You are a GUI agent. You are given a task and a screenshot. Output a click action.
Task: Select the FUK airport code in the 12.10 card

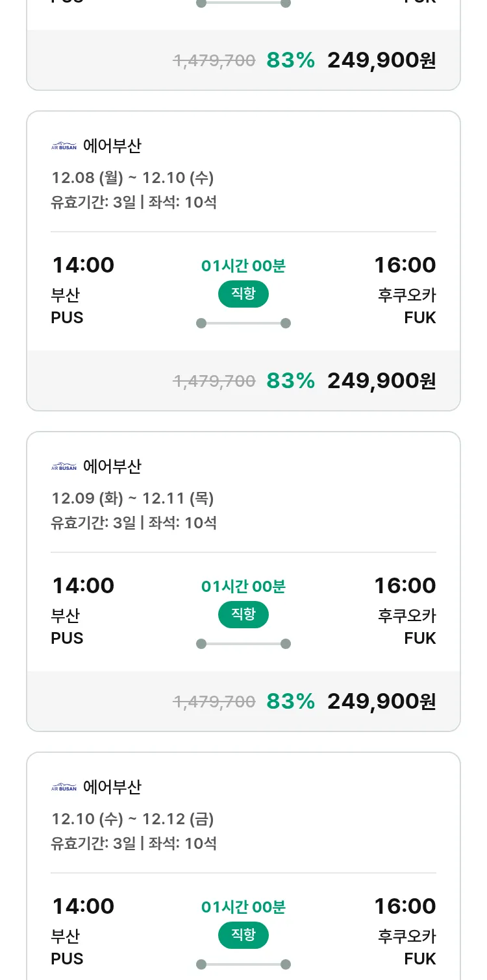[x=419, y=959]
